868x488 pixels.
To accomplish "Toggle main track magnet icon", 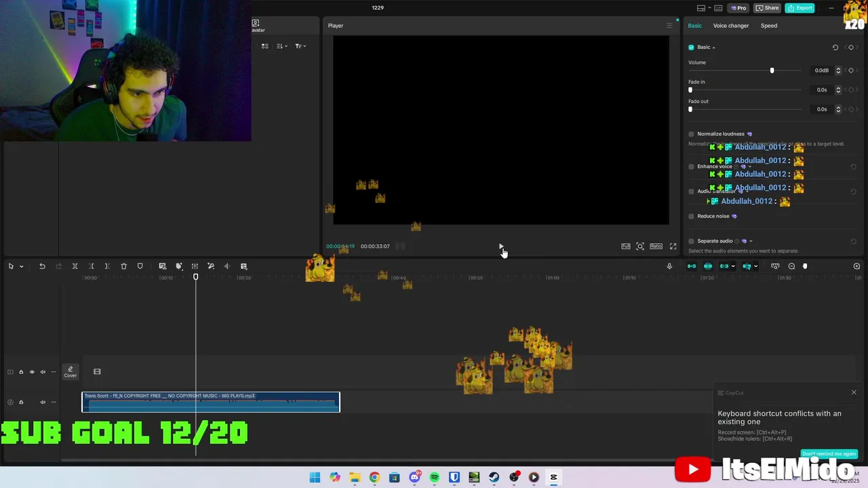I will click(692, 266).
